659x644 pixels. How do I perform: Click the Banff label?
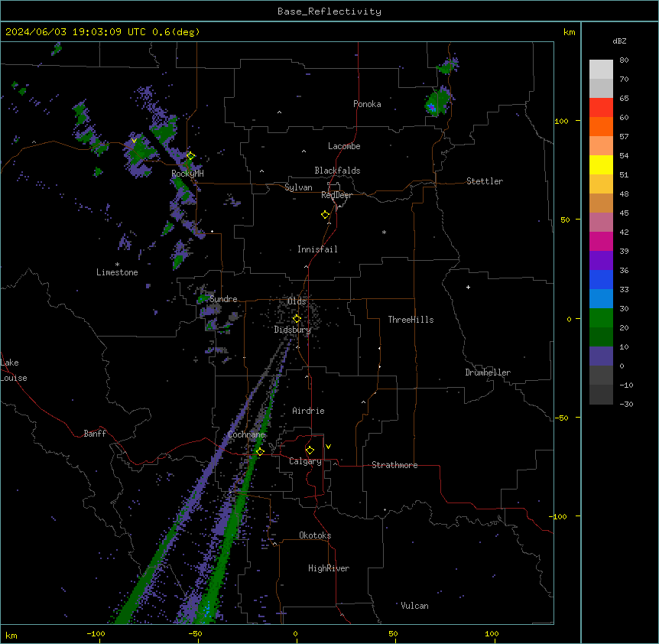pyautogui.click(x=95, y=434)
